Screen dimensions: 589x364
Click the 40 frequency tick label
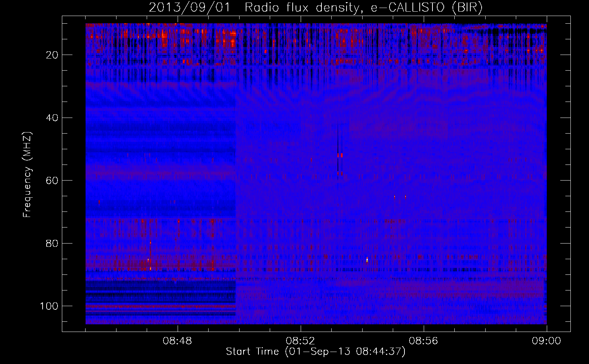[x=52, y=118]
